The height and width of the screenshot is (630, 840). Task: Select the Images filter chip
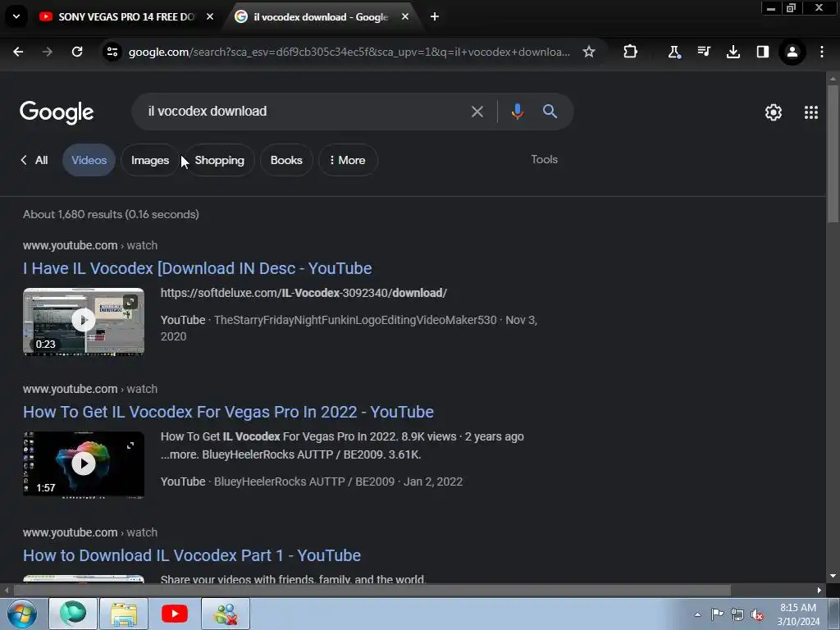coord(150,160)
